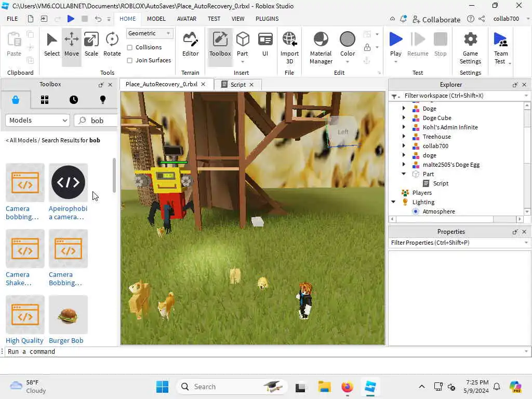Open Apeirophobia camera model link

[68, 212]
